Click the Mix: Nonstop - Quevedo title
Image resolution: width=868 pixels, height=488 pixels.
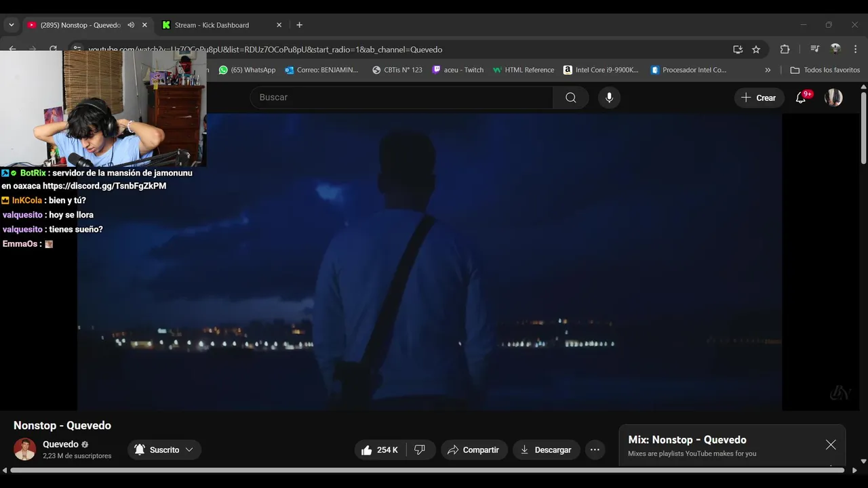(687, 440)
